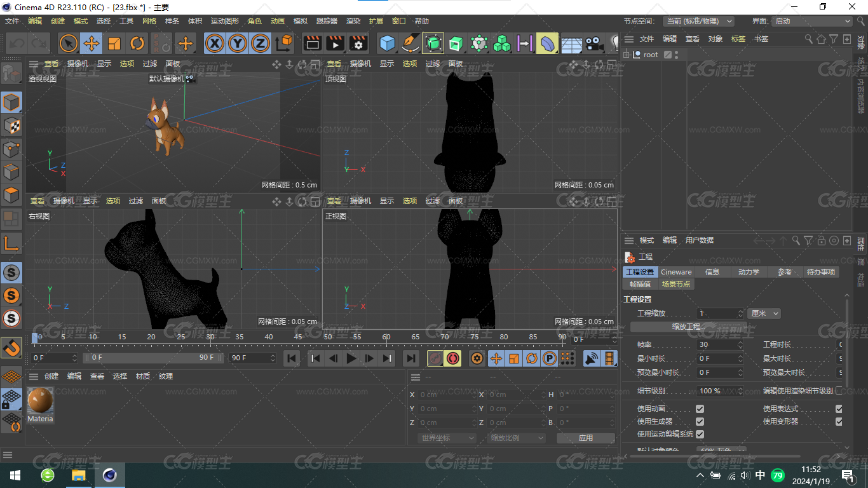Open the 界面 layout dropdown

click(811, 21)
